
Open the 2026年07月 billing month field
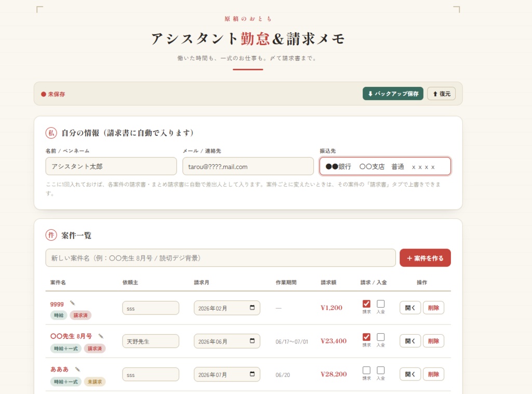point(227,374)
